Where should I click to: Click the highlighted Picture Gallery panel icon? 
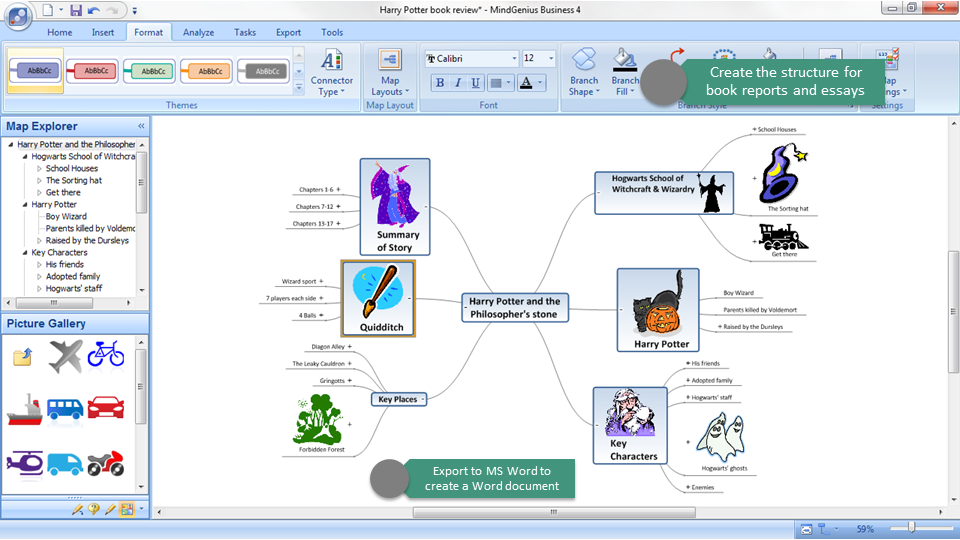(x=127, y=509)
